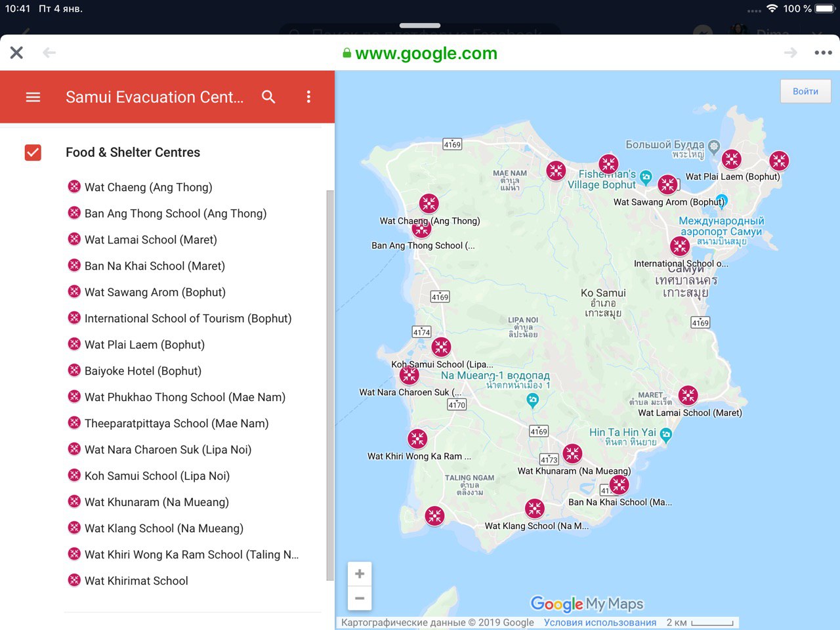This screenshot has height=630, width=840.
Task: Zoom out on the map with minus button
Action: (x=360, y=598)
